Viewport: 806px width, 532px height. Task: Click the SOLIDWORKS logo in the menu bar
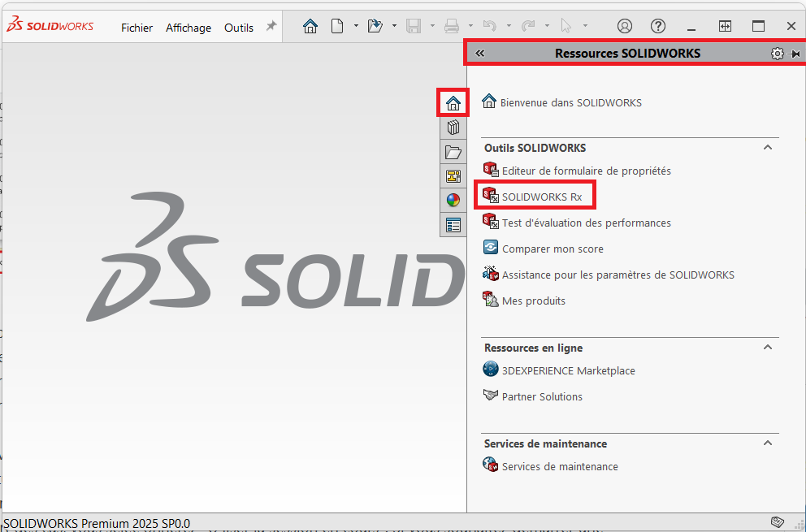[50, 24]
